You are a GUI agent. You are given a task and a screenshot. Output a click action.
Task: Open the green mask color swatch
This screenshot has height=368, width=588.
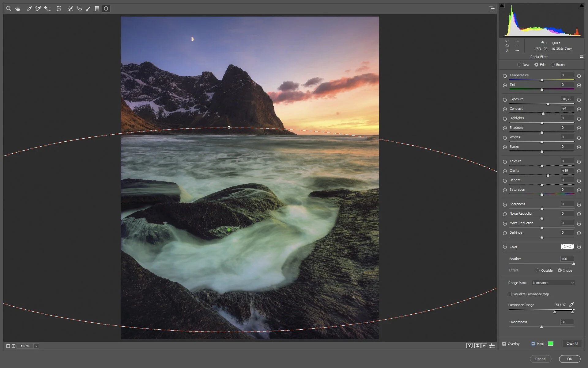coord(551,343)
